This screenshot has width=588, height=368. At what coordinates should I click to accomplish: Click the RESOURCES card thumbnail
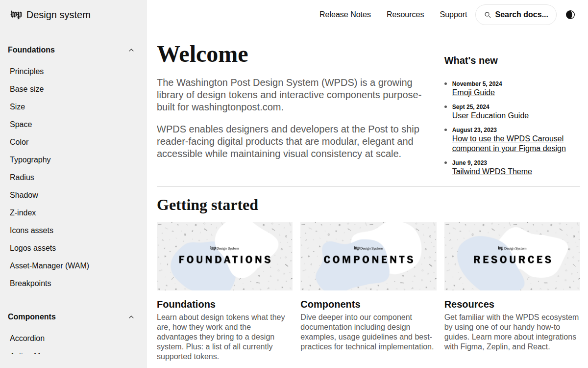click(x=512, y=256)
